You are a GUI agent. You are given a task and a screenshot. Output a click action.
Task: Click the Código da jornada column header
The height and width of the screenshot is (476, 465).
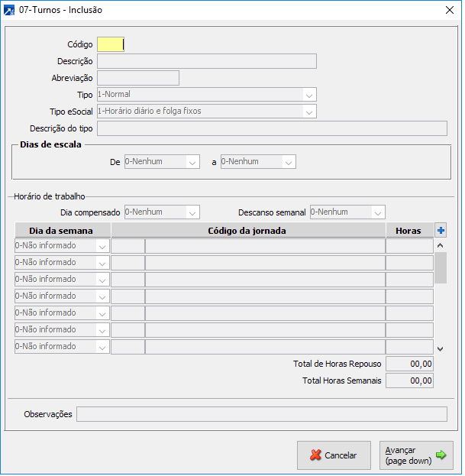coord(247,230)
